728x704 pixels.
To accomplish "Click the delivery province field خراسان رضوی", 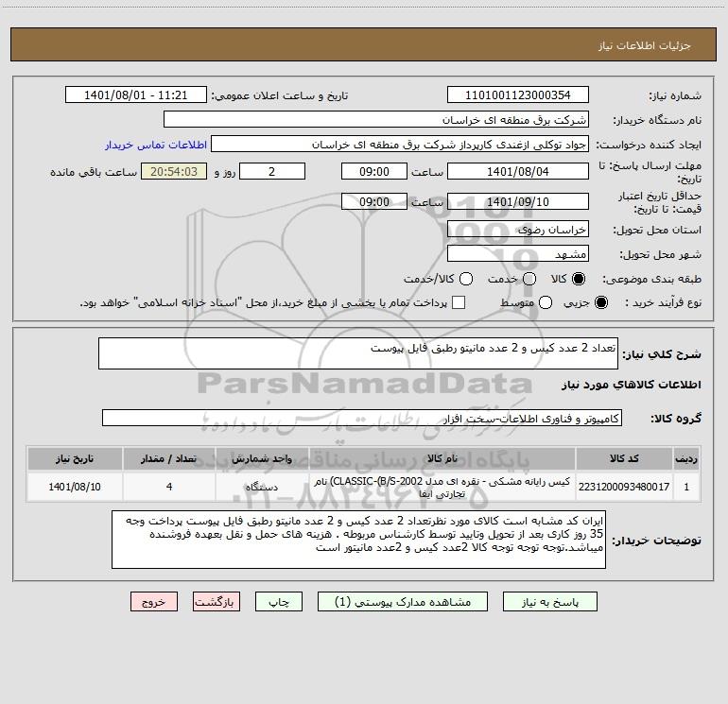I will (x=518, y=230).
